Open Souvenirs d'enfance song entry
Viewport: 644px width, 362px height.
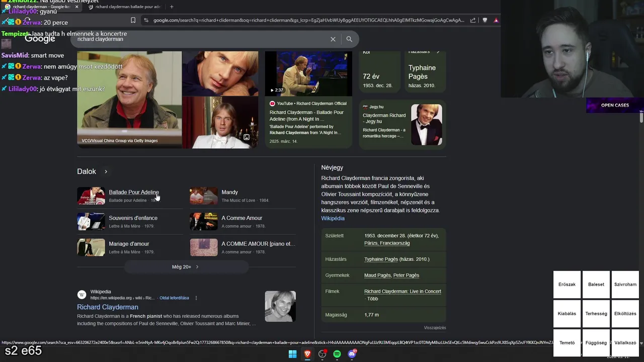[x=133, y=218]
